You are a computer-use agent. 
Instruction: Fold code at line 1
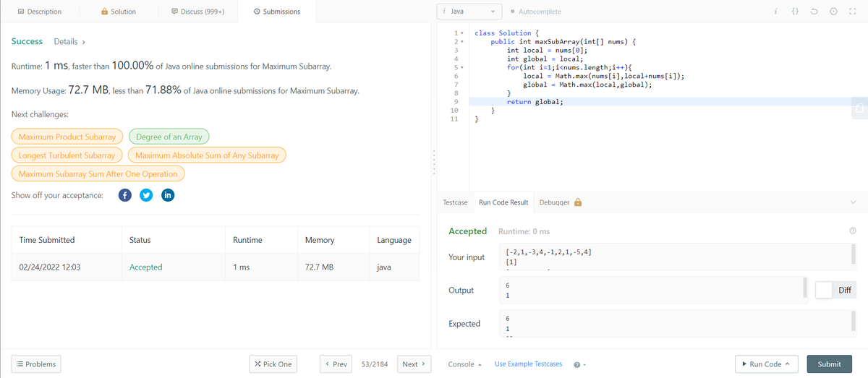462,33
